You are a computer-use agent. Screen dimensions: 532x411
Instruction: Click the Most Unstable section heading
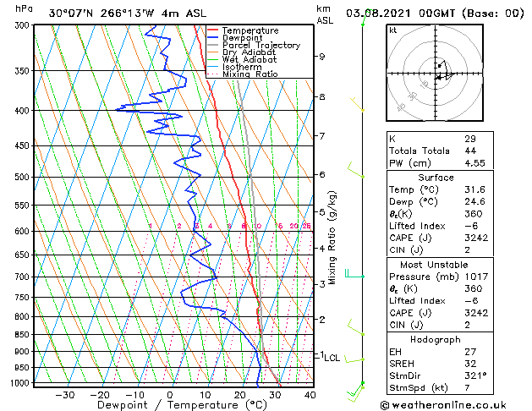point(434,265)
